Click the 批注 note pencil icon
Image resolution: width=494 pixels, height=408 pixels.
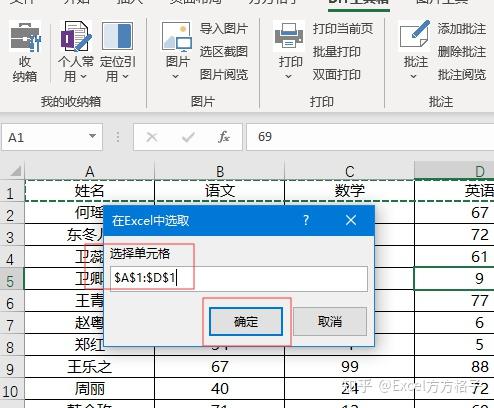pyautogui.click(x=415, y=35)
